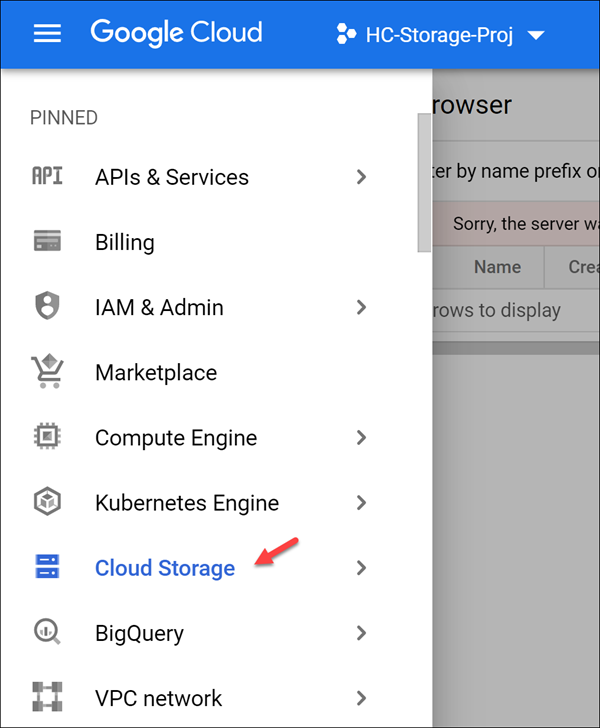Click the Billing credit card icon
Viewport: 600px width, 728px height.
click(x=47, y=240)
